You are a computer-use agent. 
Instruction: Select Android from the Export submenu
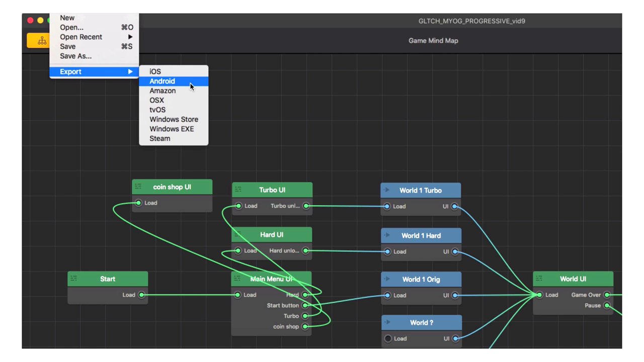tap(163, 81)
